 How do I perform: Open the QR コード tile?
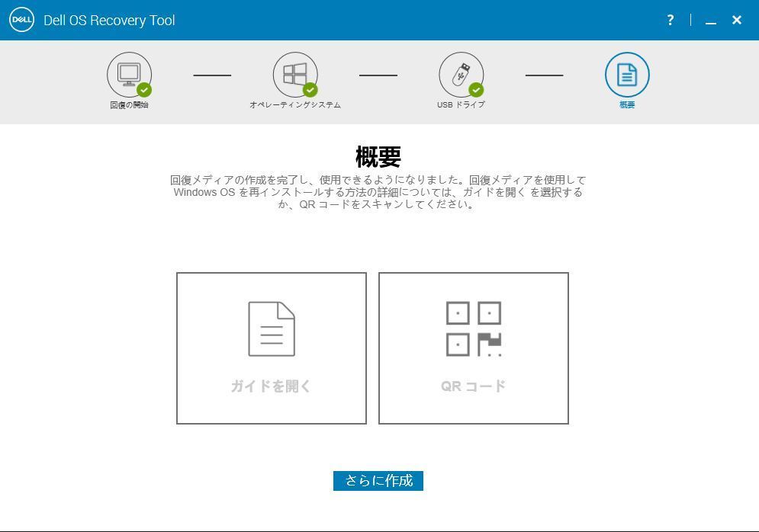coord(474,348)
